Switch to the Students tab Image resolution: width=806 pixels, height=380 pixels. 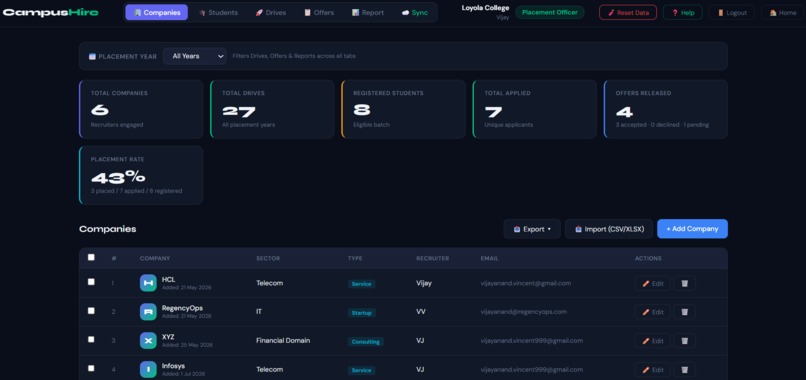pyautogui.click(x=218, y=12)
